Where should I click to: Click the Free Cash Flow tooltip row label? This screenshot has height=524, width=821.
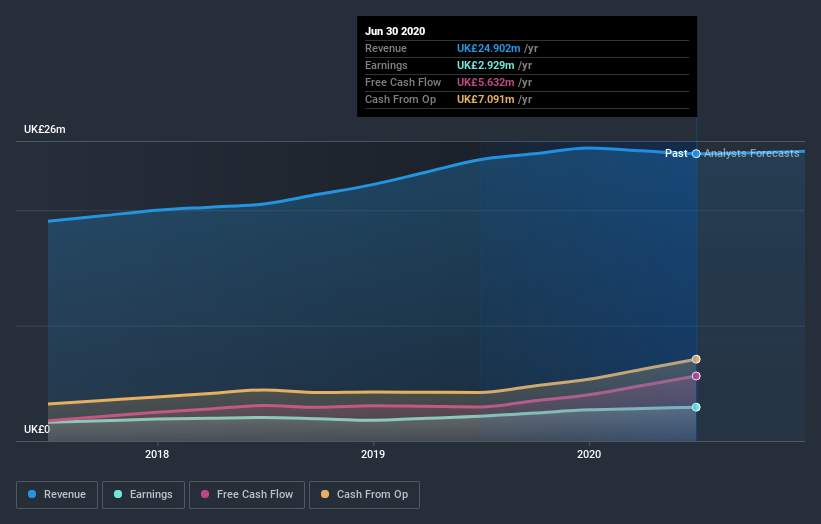click(403, 82)
